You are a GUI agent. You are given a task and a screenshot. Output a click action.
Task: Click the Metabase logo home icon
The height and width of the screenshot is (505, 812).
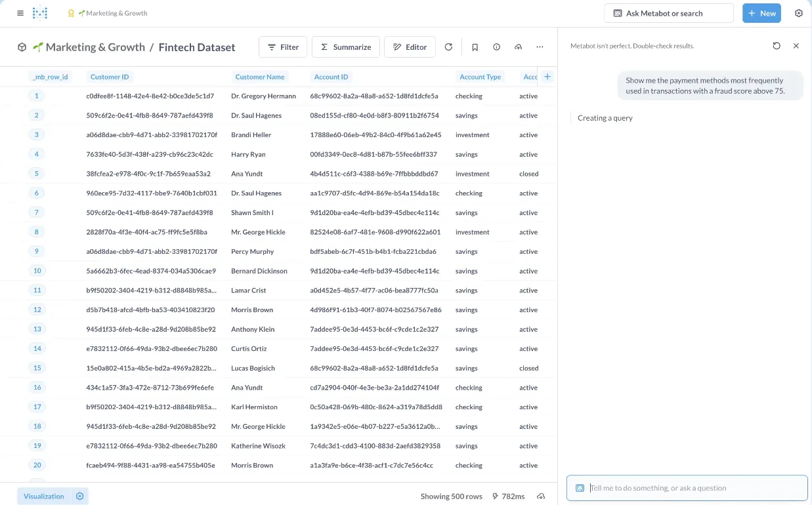click(x=41, y=13)
